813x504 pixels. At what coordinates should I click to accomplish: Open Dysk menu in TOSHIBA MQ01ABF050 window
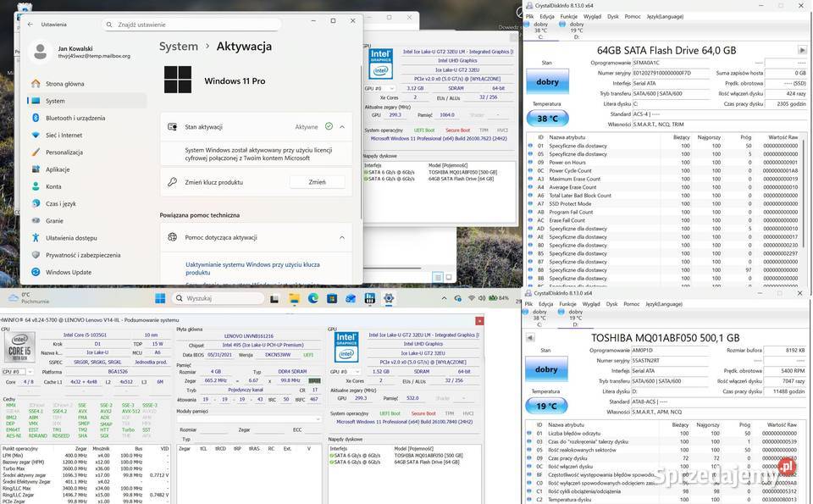[611, 304]
